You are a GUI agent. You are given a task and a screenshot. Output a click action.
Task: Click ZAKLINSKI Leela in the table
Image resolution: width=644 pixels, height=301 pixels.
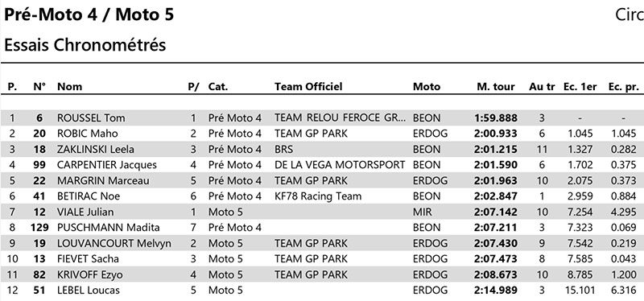[x=96, y=150]
